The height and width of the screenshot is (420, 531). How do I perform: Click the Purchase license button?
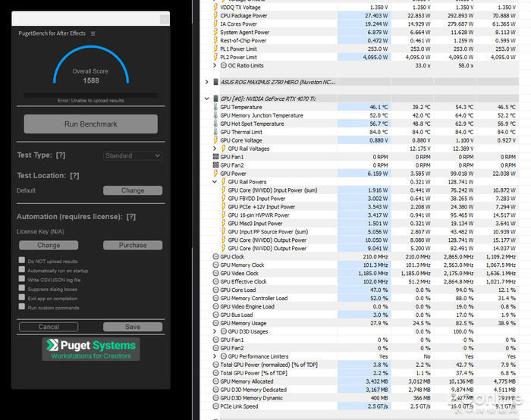tap(133, 245)
